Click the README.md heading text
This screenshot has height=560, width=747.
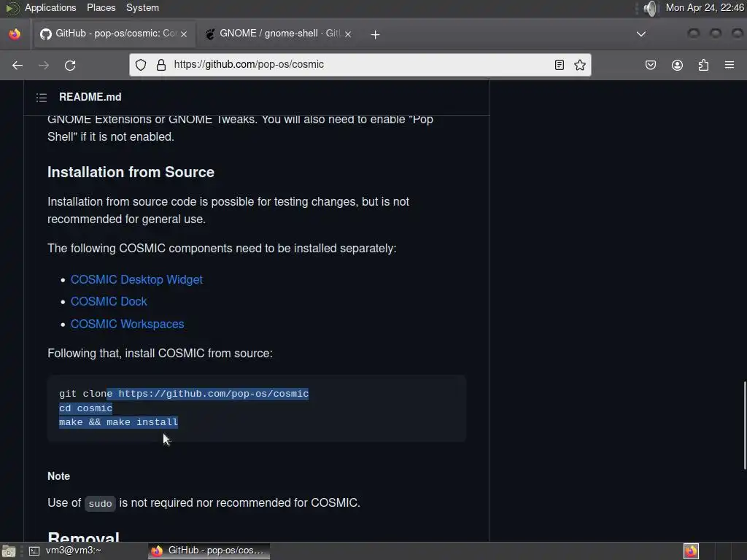point(90,97)
